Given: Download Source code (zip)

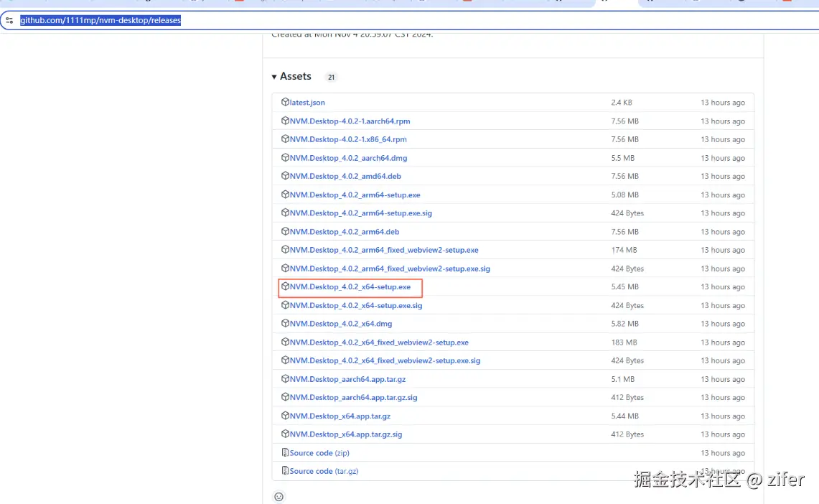Looking at the screenshot, I should click(319, 453).
